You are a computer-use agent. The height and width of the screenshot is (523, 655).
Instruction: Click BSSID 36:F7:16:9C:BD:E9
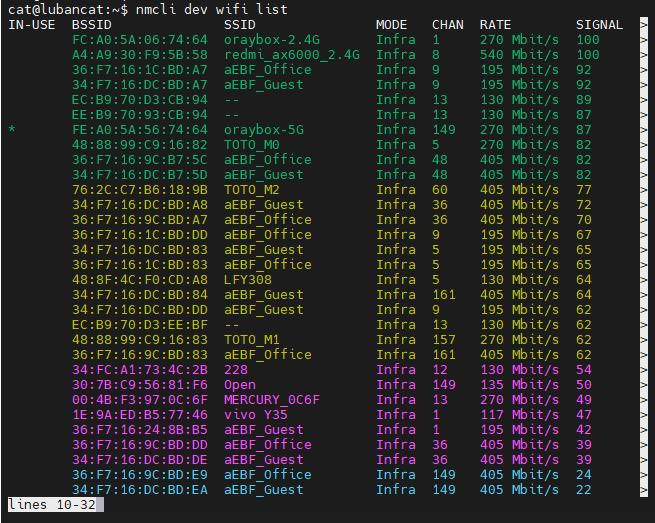coord(140,475)
